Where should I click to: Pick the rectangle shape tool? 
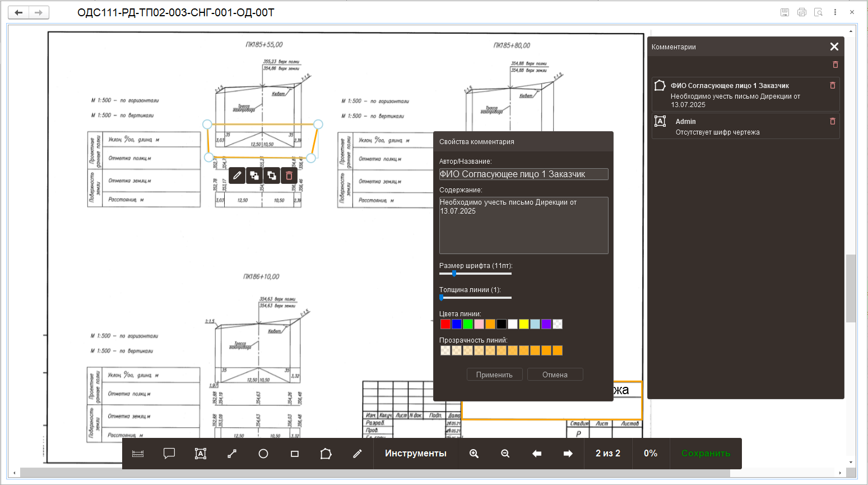point(295,454)
